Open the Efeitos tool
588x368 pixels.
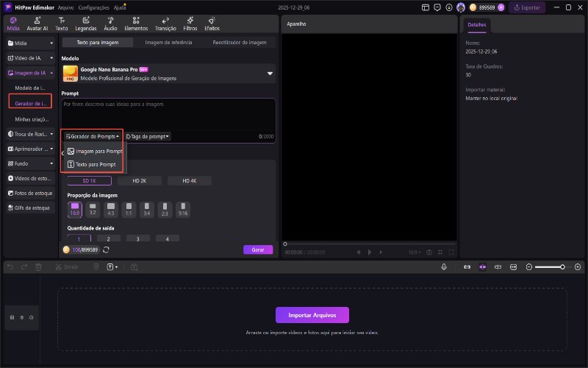pos(212,24)
